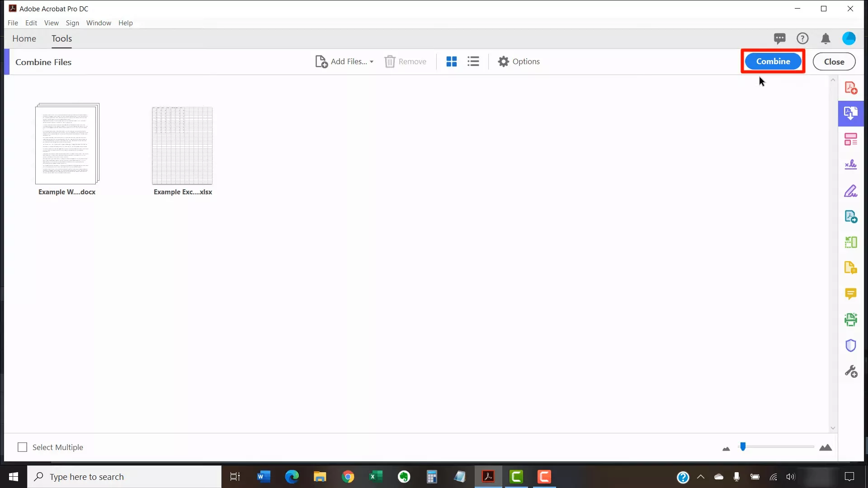Open the File menu
Screen dimensions: 868x488
(13, 23)
